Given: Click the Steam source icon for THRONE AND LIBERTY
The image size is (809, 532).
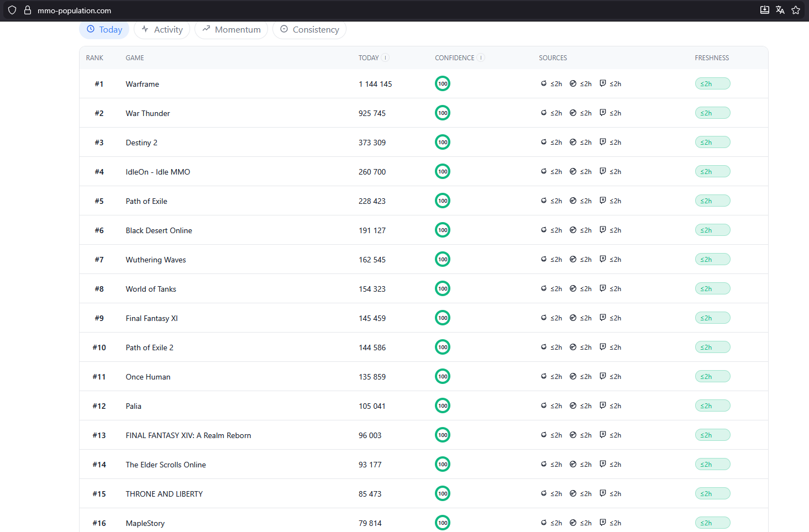Looking at the screenshot, I should [x=573, y=493].
